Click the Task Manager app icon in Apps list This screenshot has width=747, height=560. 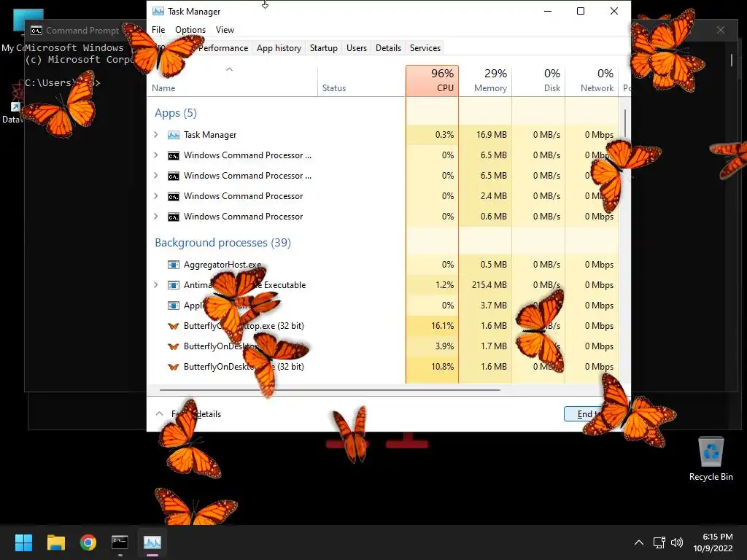point(174,135)
